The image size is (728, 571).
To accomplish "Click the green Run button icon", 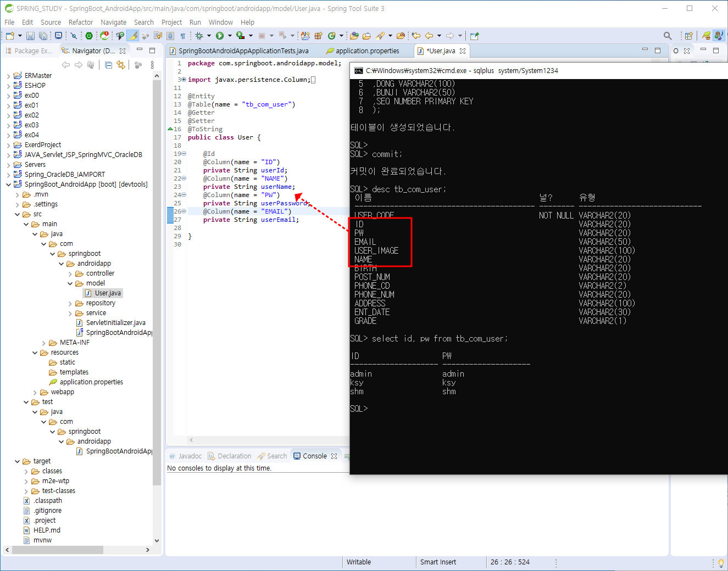I will pos(220,36).
